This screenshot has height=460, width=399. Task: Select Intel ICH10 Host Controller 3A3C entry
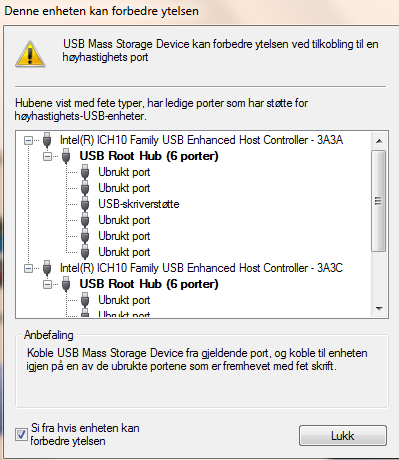point(201,268)
